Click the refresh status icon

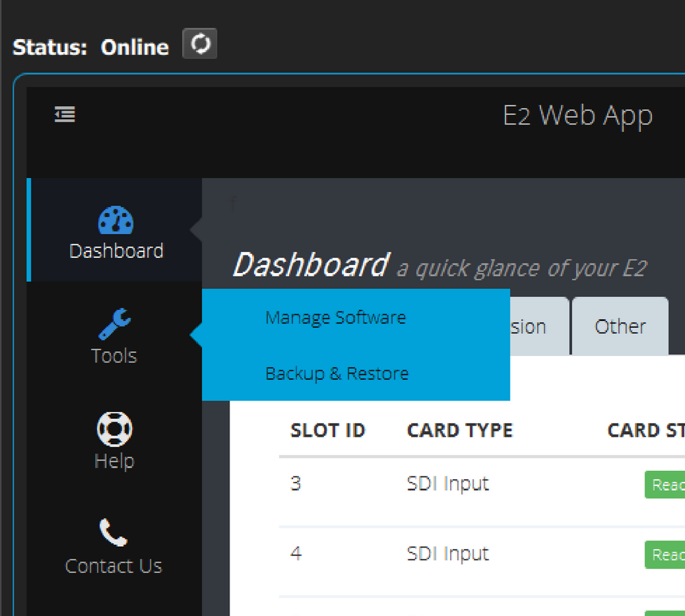point(199,44)
